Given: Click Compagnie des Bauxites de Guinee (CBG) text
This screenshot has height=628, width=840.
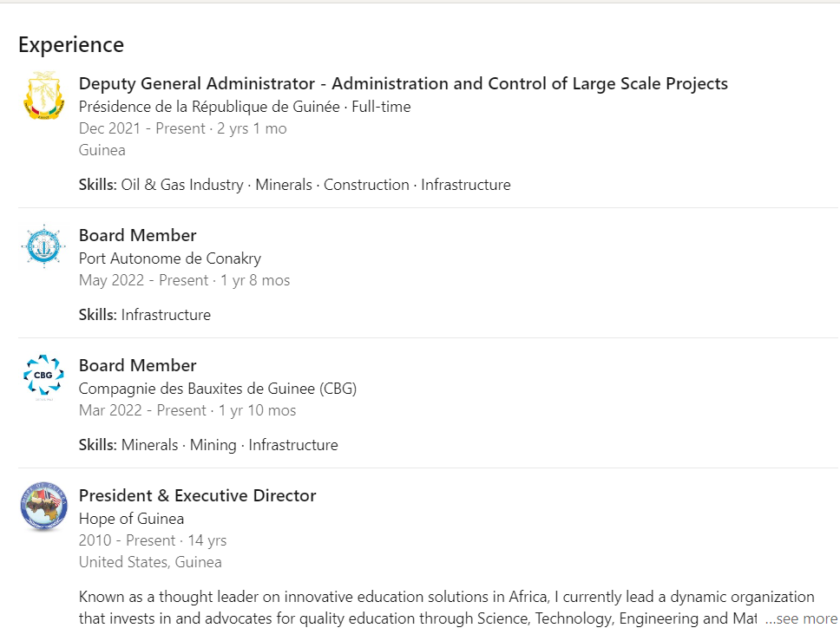Looking at the screenshot, I should tap(217, 389).
